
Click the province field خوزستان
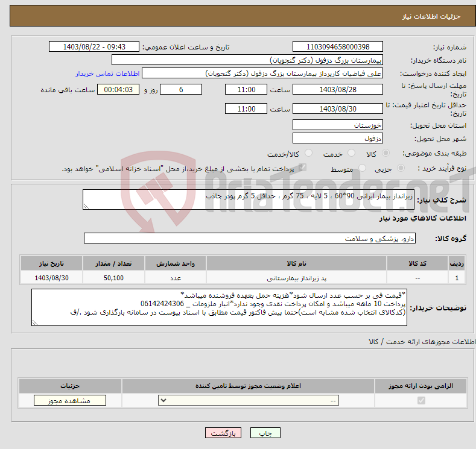338,125
